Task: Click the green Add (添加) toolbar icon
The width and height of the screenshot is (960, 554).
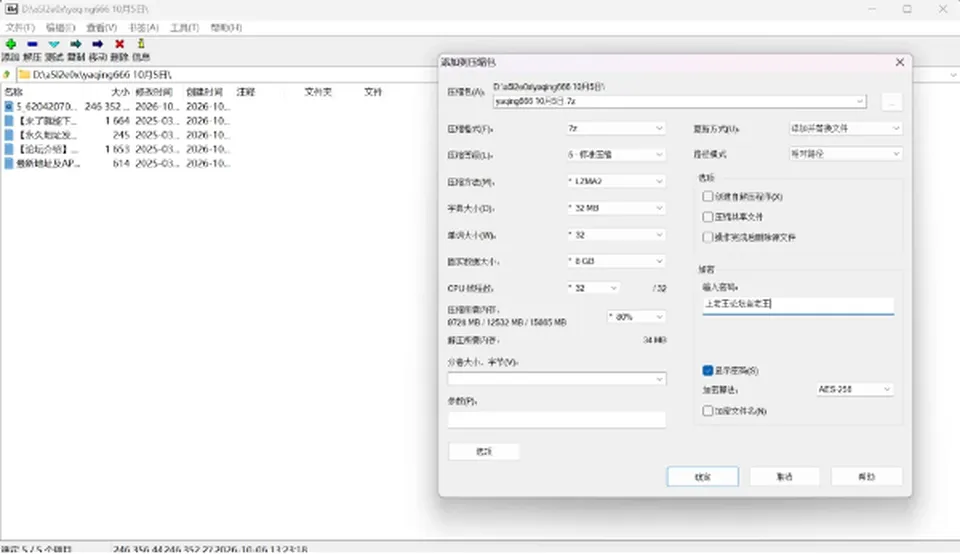Action: pyautogui.click(x=10, y=44)
